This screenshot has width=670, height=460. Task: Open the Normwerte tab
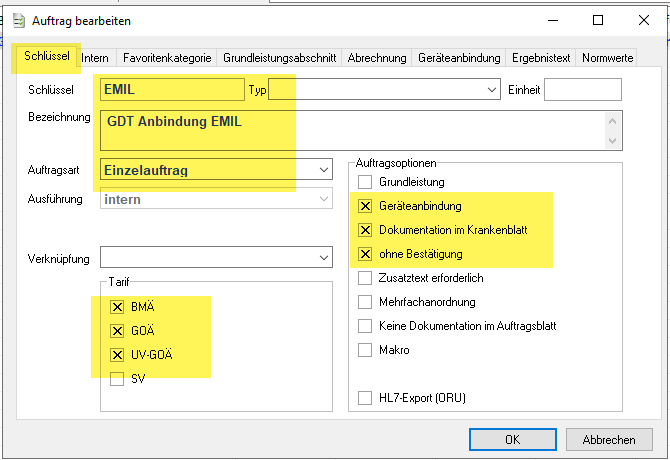click(x=606, y=58)
